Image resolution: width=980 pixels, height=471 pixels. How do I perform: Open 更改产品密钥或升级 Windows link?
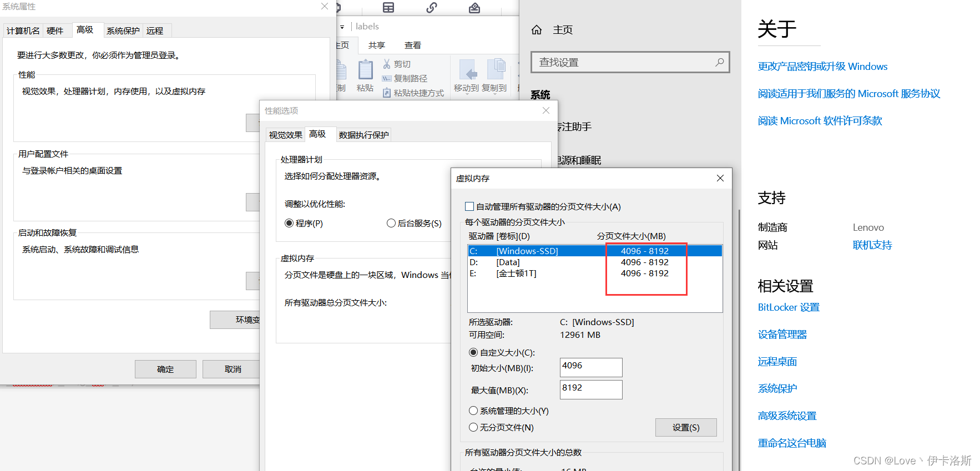822,67
